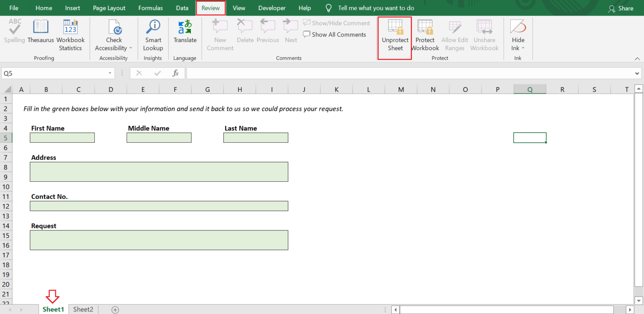The height and width of the screenshot is (314, 644).
Task: Switch to Sheet2
Action: [x=83, y=309]
